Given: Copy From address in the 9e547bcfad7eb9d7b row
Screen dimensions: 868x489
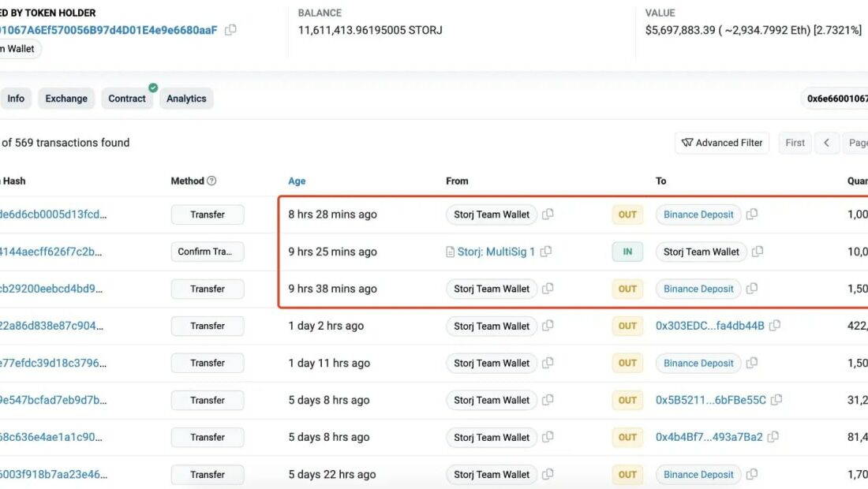Looking at the screenshot, I should point(548,399).
